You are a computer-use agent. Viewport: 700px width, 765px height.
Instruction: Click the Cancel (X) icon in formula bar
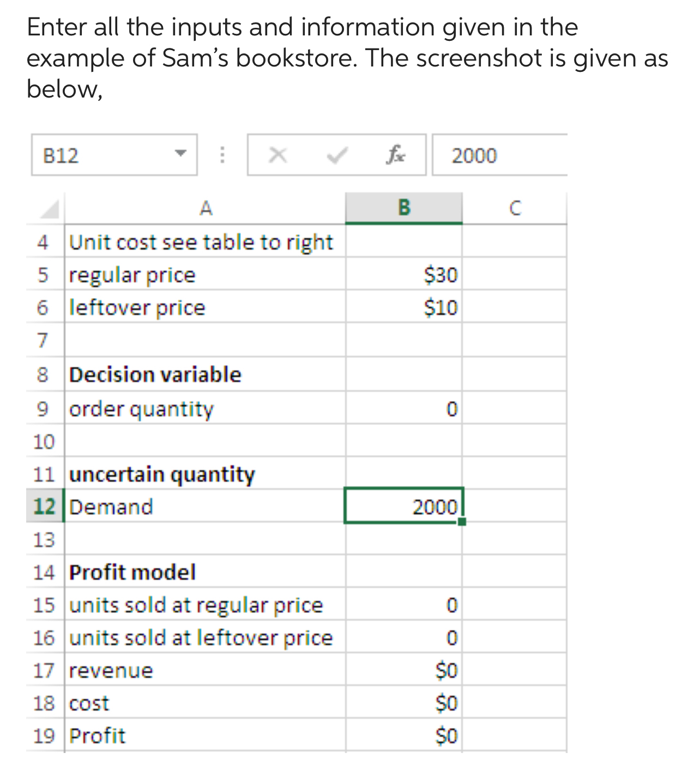279,155
